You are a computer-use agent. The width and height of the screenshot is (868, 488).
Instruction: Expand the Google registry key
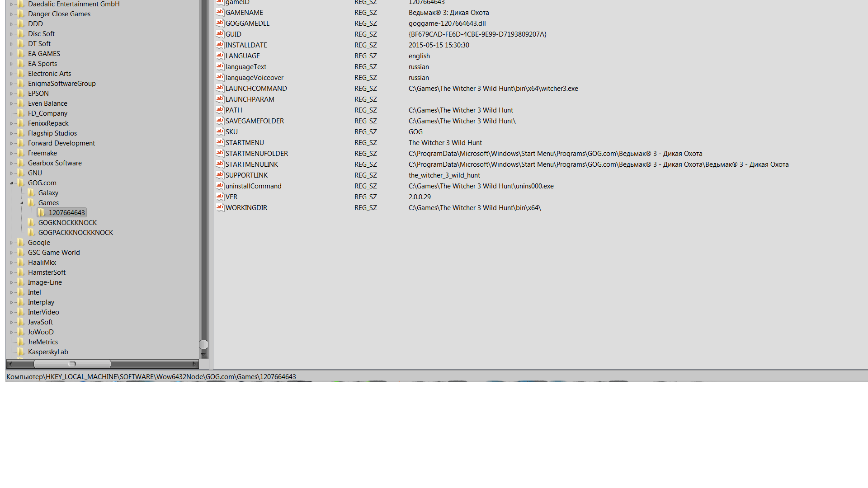pyautogui.click(x=11, y=243)
